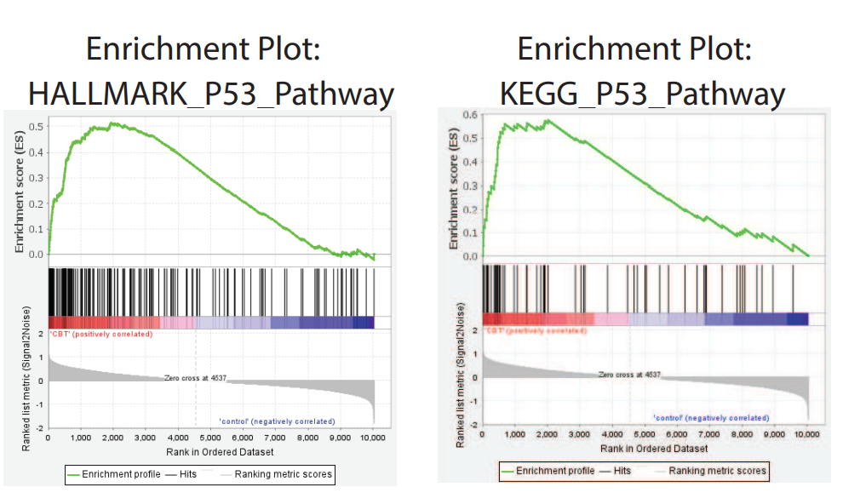
Task: Click blue end of right plot color bar
Action: tap(796, 318)
